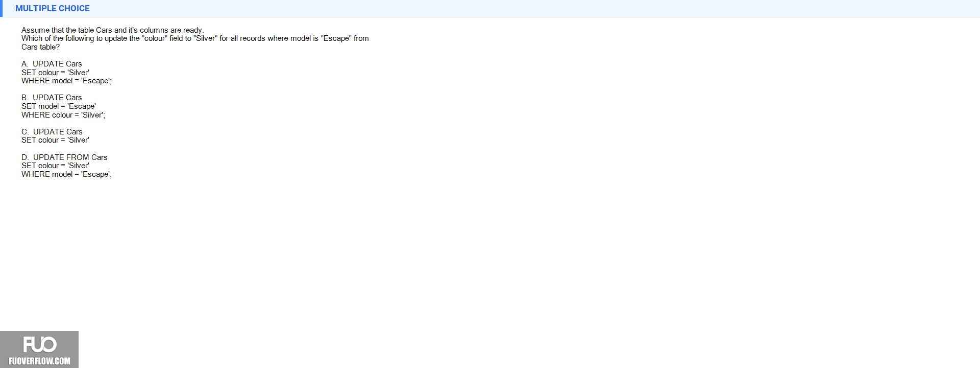Click option C's SET colour = 'Silver' line

(55, 140)
